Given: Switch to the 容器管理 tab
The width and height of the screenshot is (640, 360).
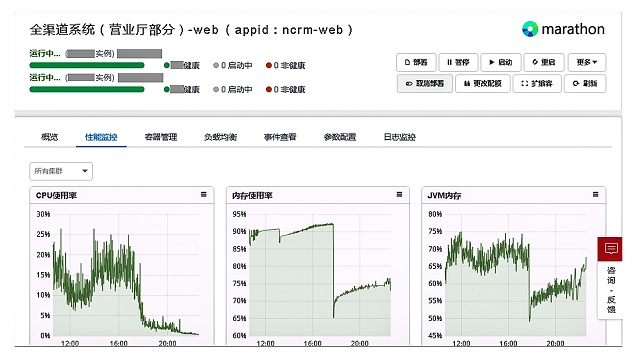Looking at the screenshot, I should (x=161, y=137).
